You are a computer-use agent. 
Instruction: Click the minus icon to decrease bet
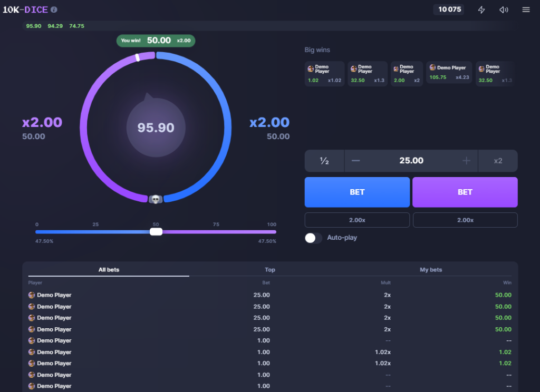pyautogui.click(x=355, y=161)
